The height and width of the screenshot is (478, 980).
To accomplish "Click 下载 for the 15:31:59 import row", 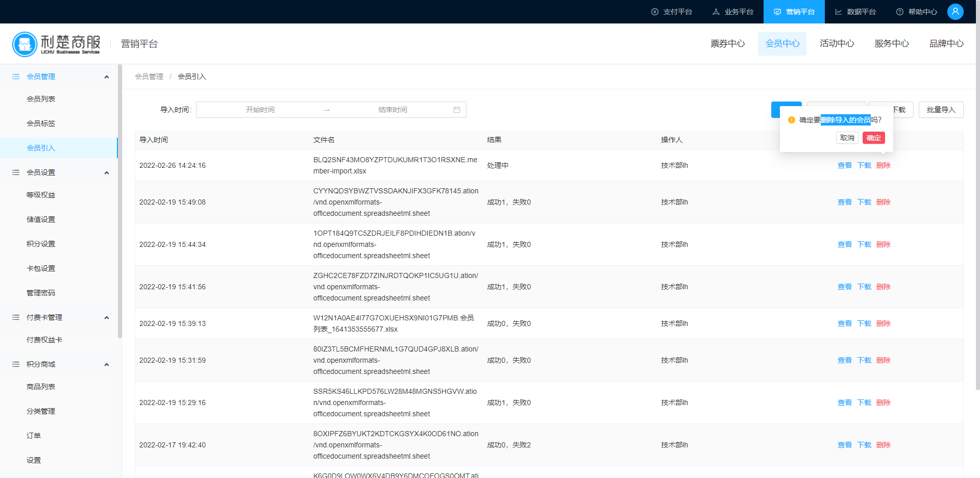I will pos(864,360).
